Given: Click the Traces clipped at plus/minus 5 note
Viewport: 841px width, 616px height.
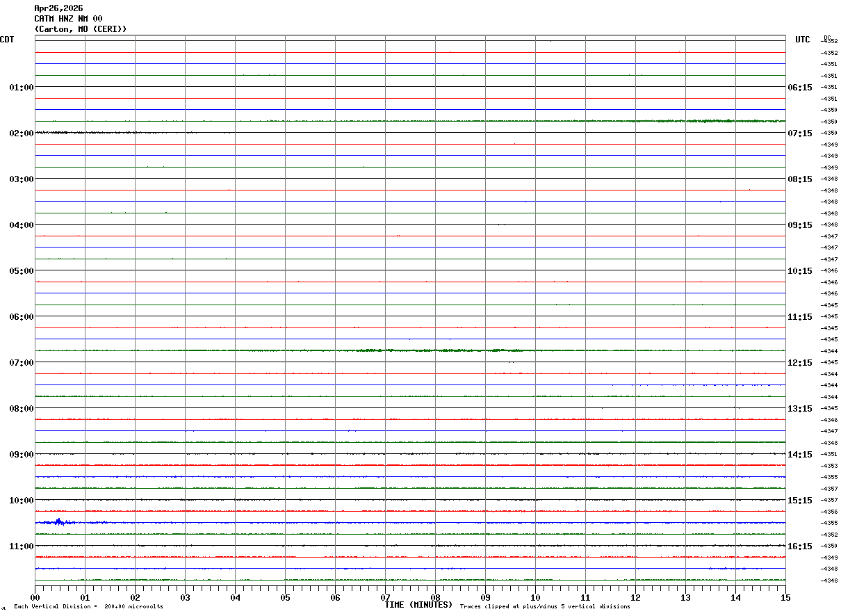Looking at the screenshot, I should point(545,606).
